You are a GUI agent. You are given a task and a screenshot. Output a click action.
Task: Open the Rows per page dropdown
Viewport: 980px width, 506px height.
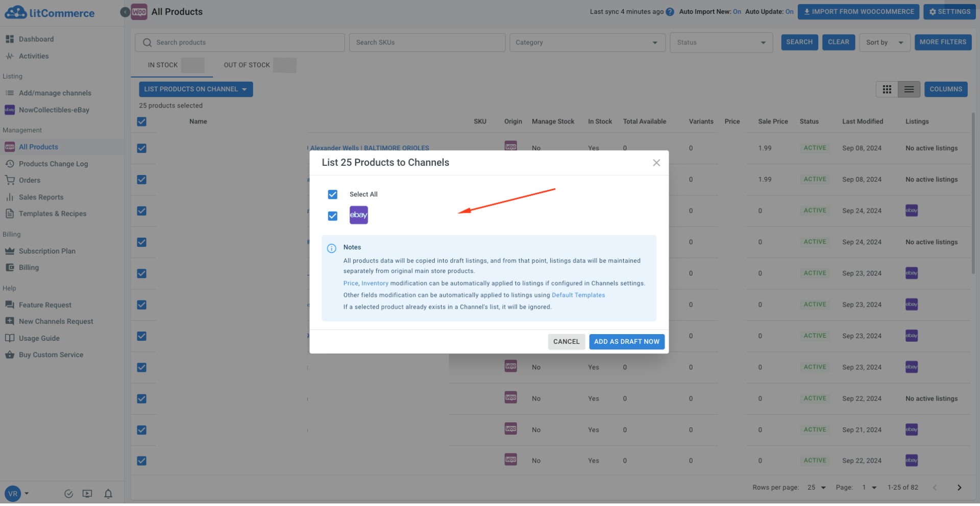(816, 487)
